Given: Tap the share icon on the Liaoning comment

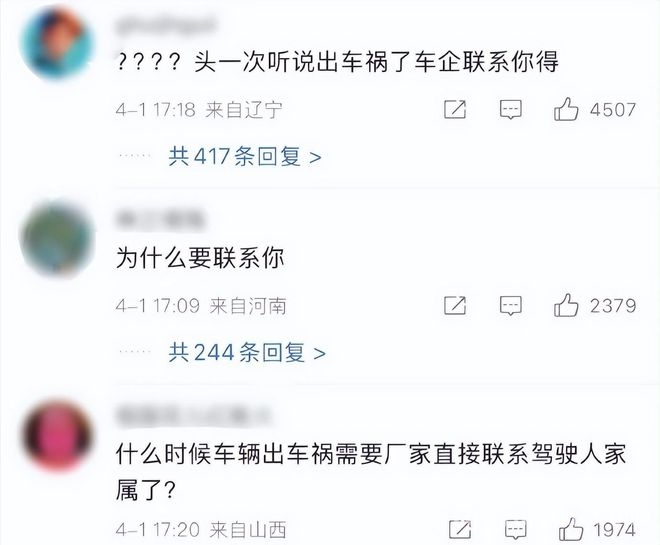Looking at the screenshot, I should click(455, 109).
